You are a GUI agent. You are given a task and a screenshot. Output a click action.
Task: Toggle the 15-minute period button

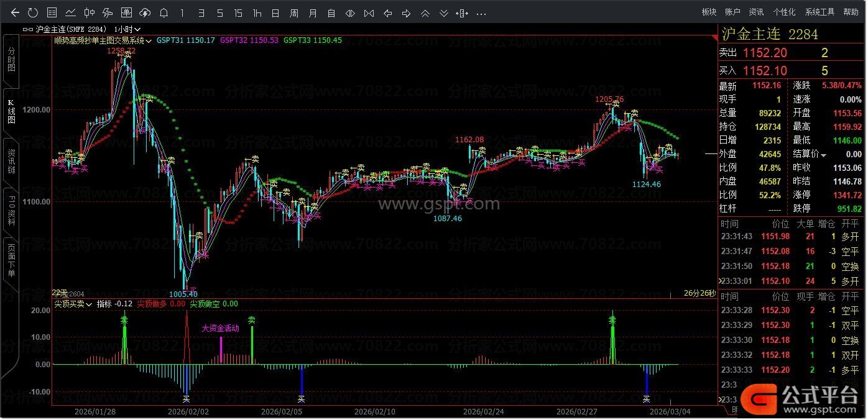238,12
